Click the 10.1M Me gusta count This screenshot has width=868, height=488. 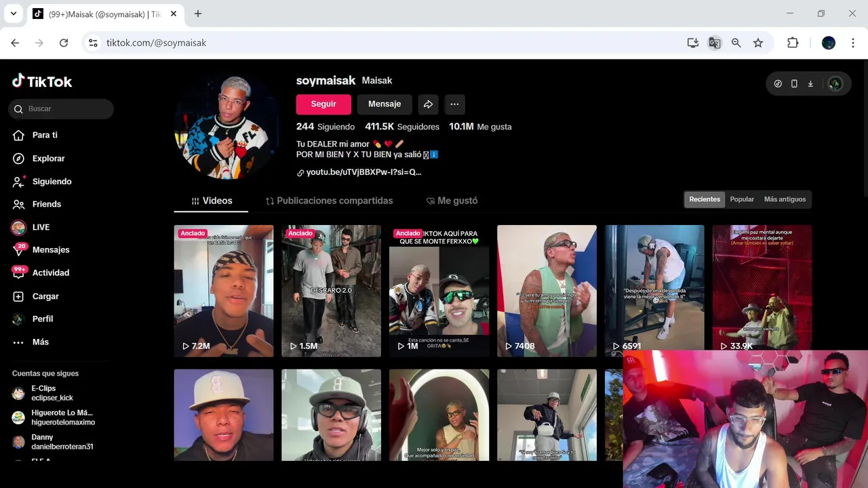[x=480, y=127]
